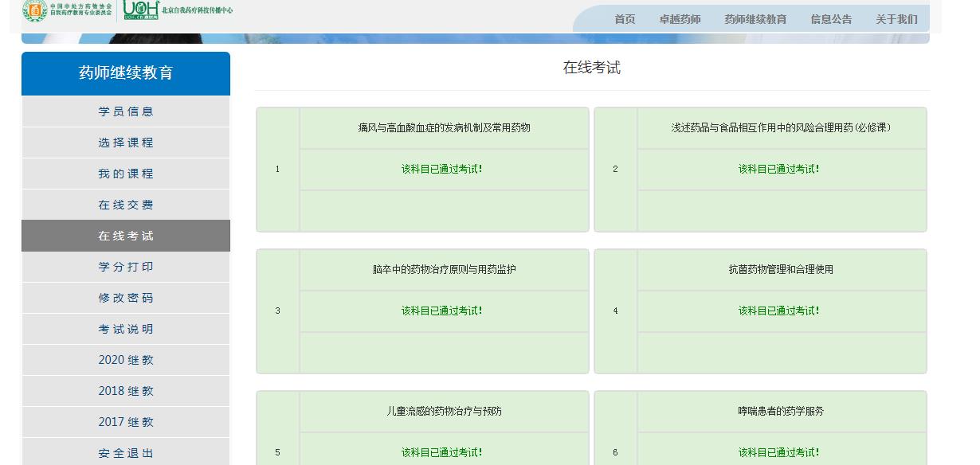Click 安全退出 to log out
980x465 pixels.
(x=126, y=453)
